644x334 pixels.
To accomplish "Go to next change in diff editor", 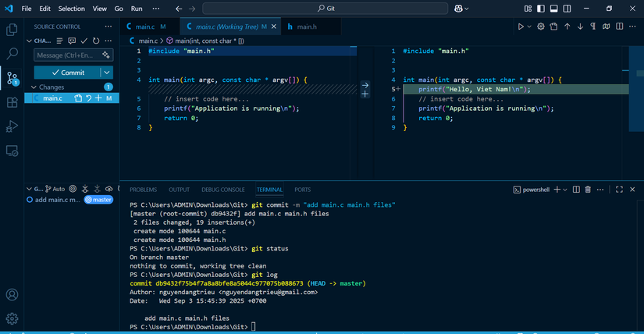I will (580, 27).
